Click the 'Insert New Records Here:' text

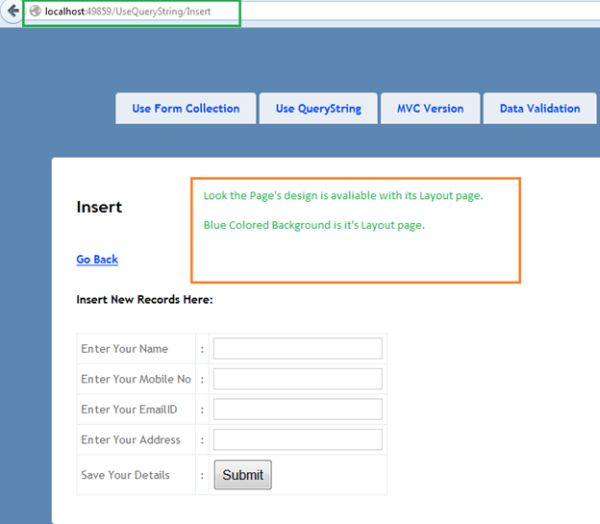(x=145, y=299)
